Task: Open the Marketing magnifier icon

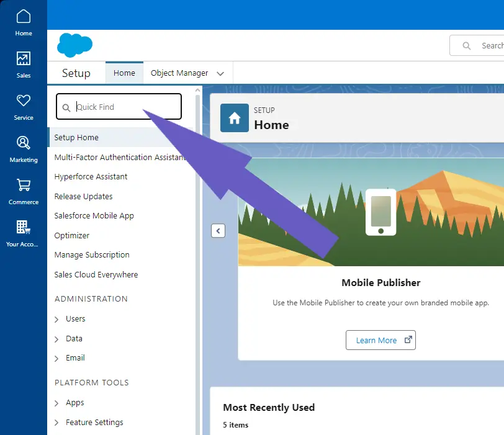Action: [x=24, y=143]
